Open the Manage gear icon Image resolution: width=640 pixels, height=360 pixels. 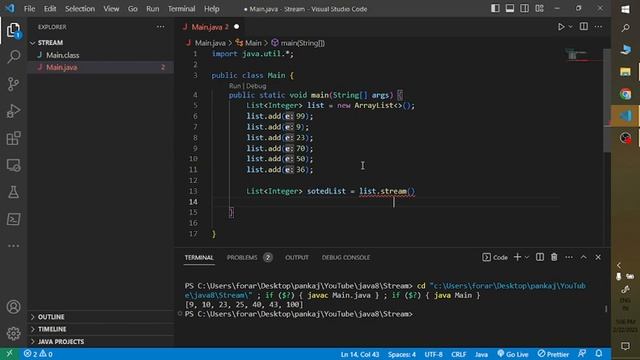(x=13, y=333)
